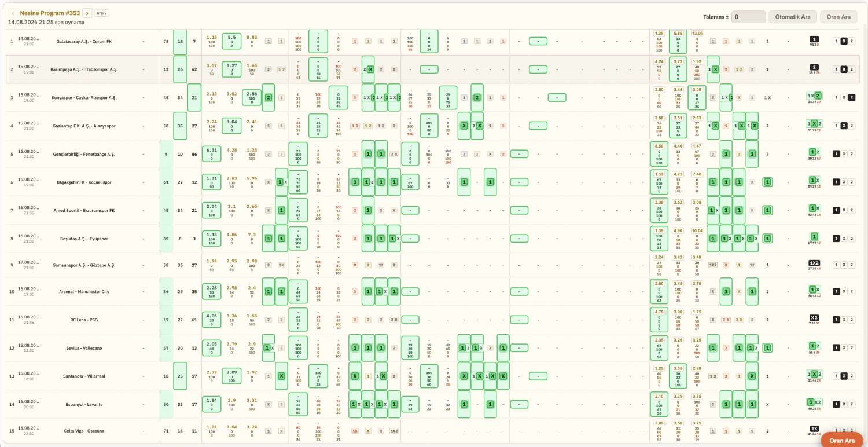The height and width of the screenshot is (447, 868).
Task: Click the 4.24 odds in Kasımpaşa row
Action: [x=659, y=61]
